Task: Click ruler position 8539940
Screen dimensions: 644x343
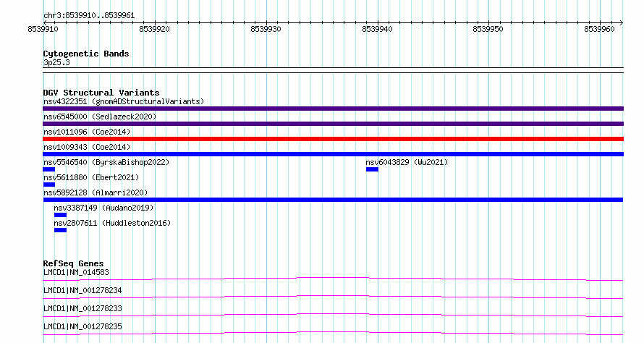Action: (377, 29)
